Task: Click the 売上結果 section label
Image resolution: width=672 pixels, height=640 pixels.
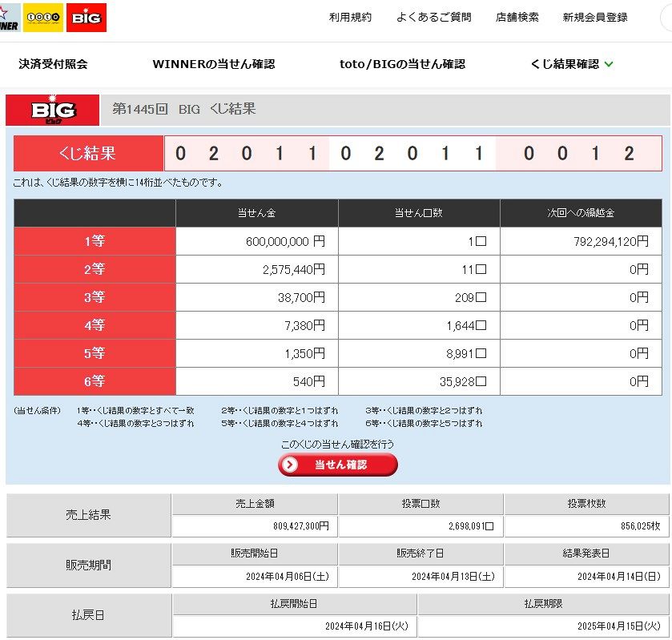Action: (x=88, y=515)
